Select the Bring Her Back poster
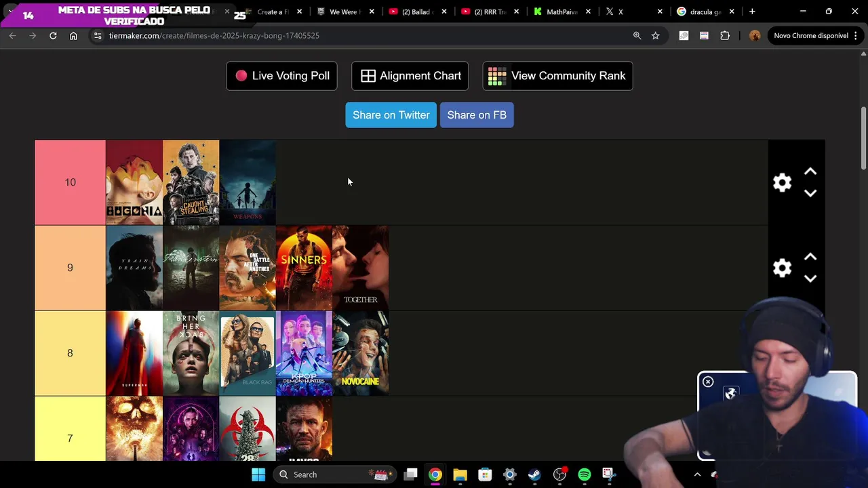The image size is (868, 488). point(191,353)
